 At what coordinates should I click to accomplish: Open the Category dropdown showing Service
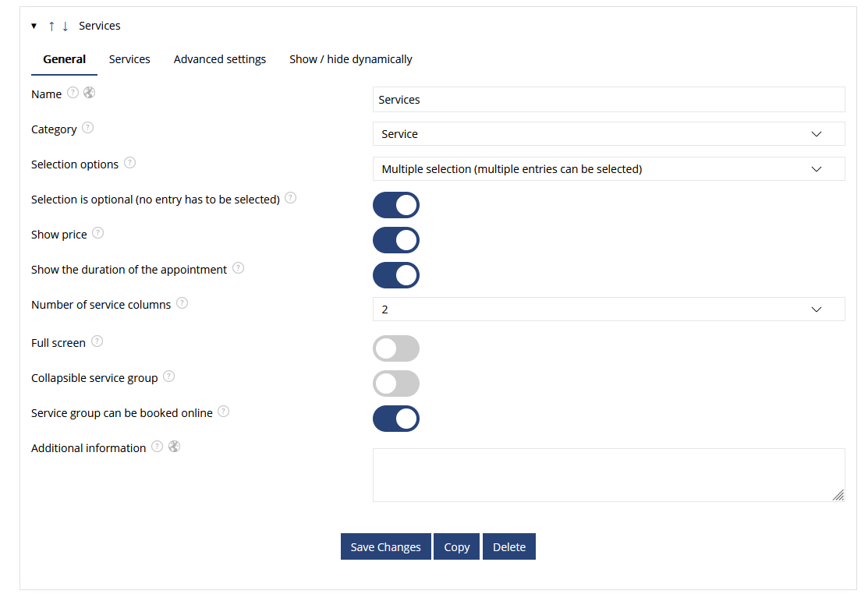click(x=608, y=134)
